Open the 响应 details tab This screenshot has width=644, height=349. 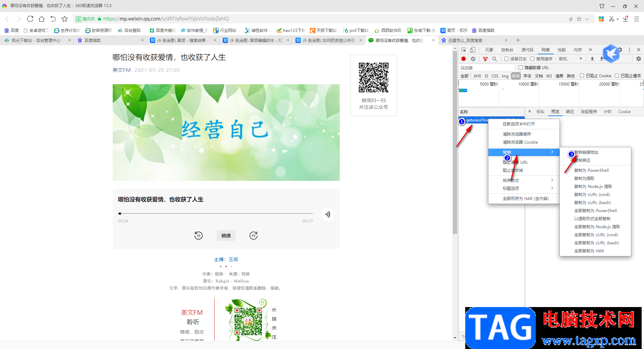coord(570,111)
